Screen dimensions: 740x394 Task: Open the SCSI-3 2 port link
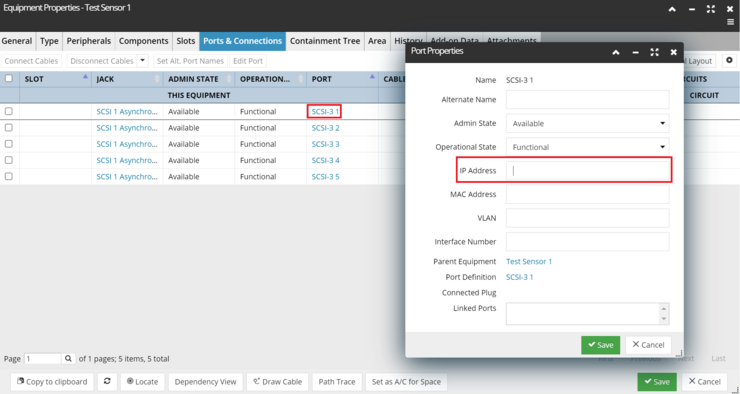(x=325, y=127)
